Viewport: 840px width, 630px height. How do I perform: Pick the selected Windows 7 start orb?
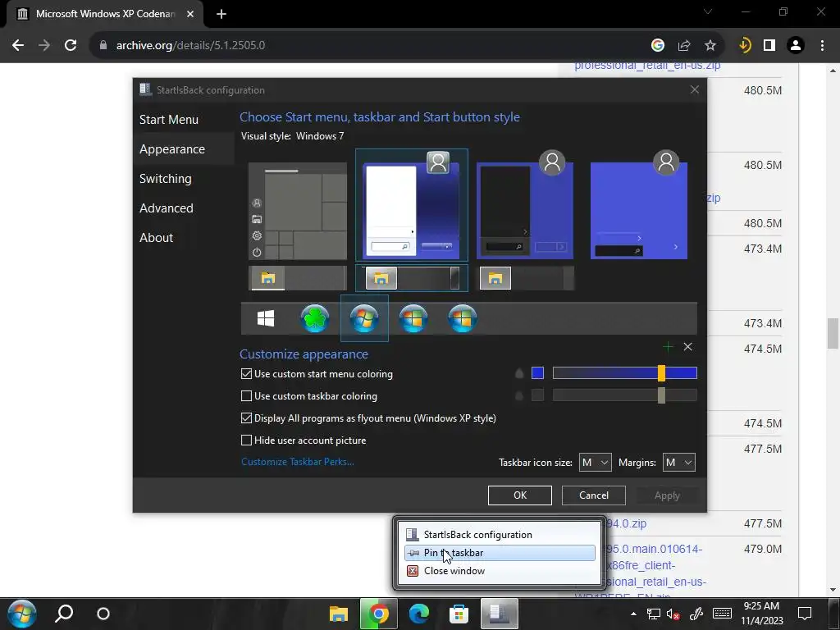[364, 318]
